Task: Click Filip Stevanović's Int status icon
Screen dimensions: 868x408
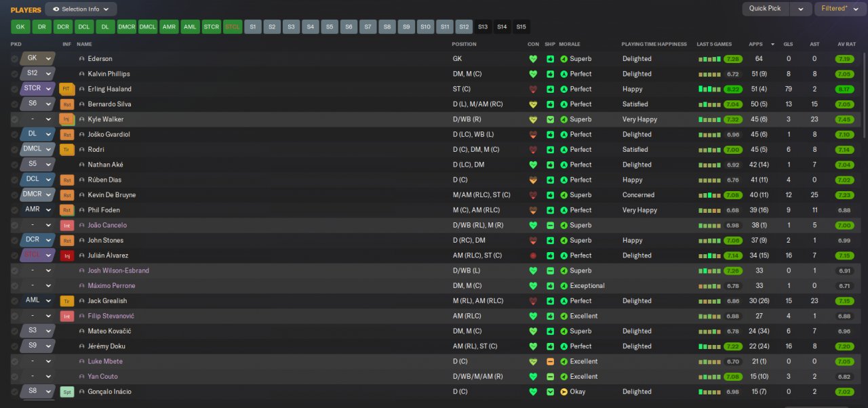Action: (66, 316)
